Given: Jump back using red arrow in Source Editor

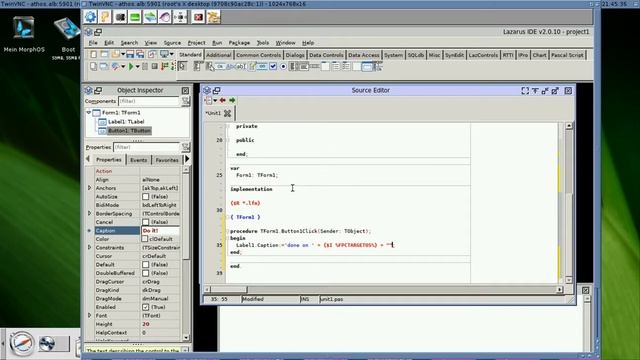Looking at the screenshot, I should click(x=222, y=100).
